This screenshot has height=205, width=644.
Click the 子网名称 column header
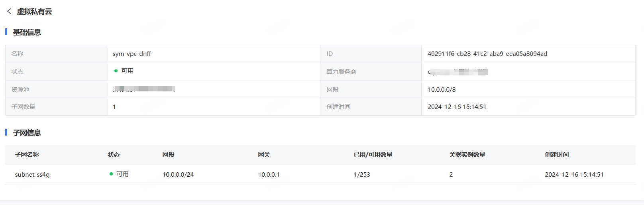[x=27, y=155]
